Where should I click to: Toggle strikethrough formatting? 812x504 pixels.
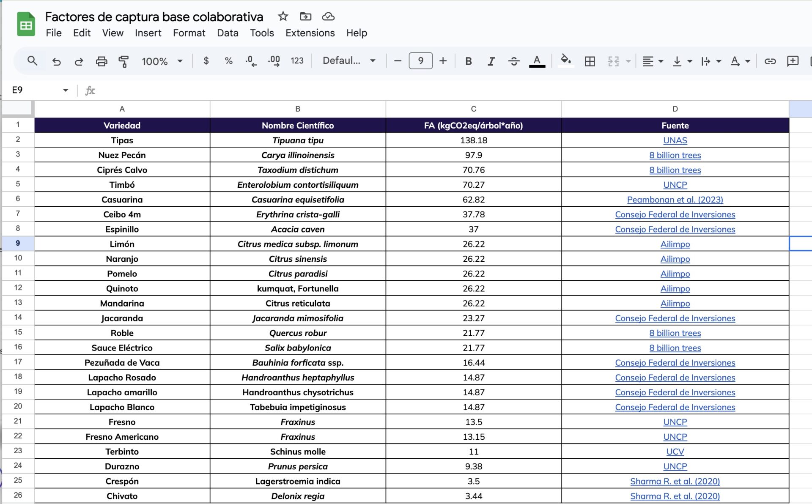coord(513,61)
